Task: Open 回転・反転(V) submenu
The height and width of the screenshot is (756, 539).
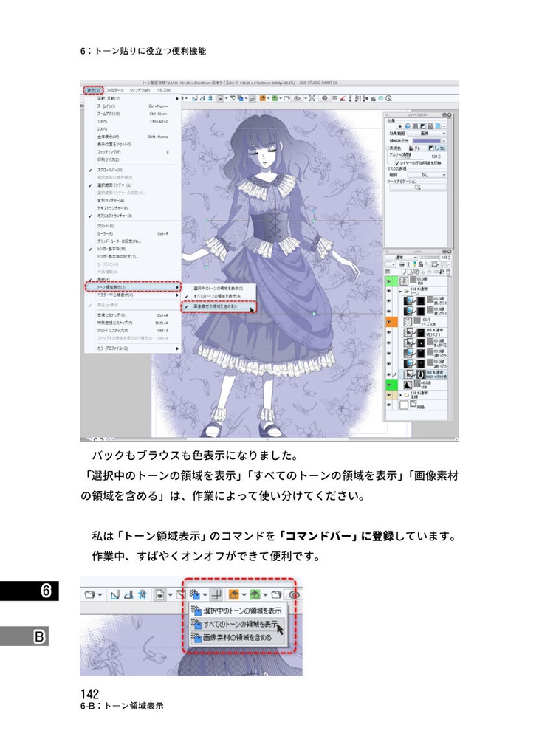Action: (x=133, y=98)
